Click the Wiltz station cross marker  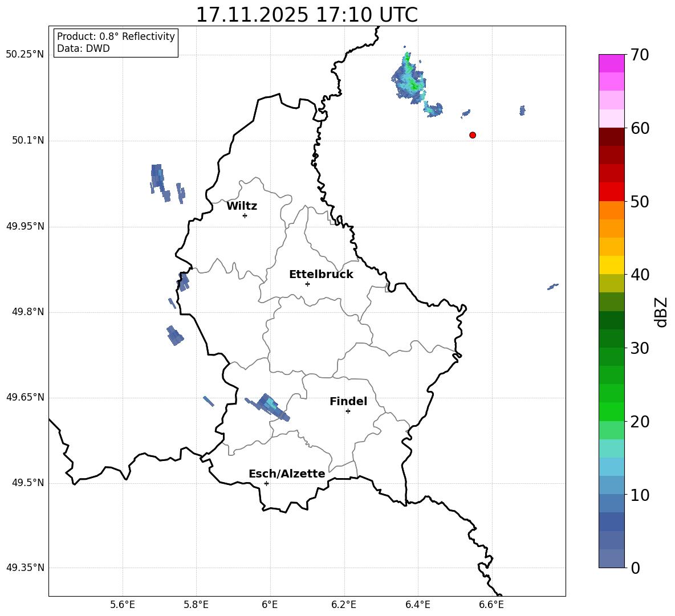pos(245,215)
